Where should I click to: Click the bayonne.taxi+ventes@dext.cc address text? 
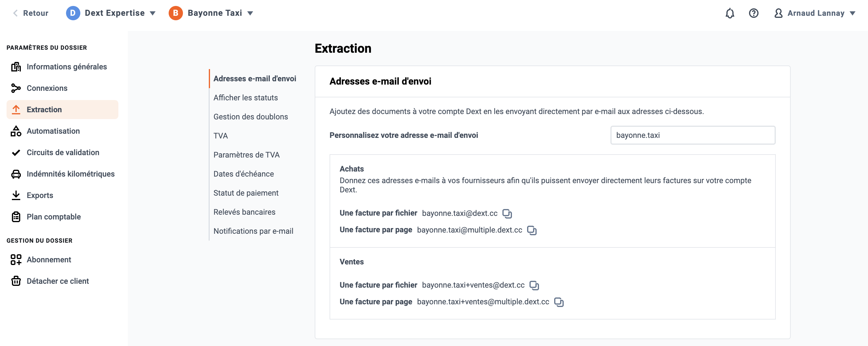pos(473,285)
